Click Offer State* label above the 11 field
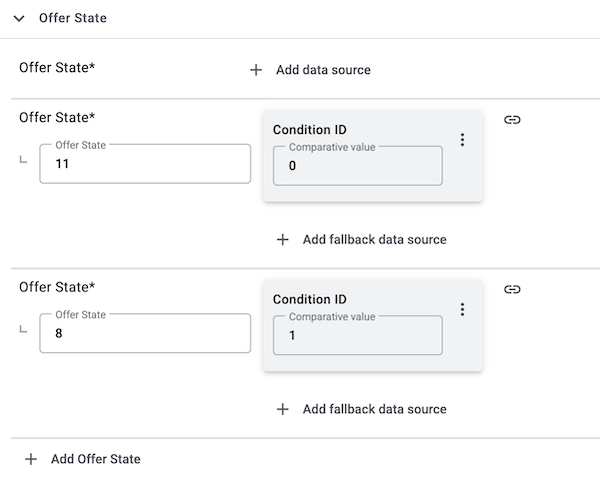The height and width of the screenshot is (489, 600). 57,117
